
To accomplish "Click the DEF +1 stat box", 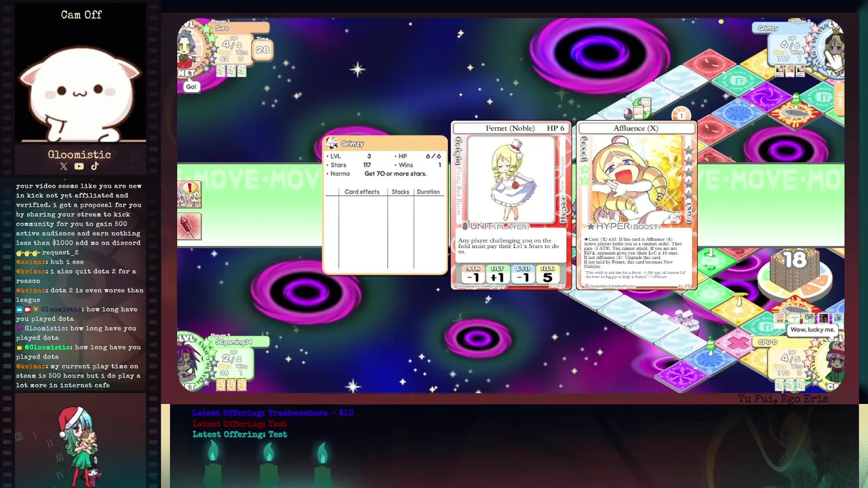I will click(x=497, y=274).
